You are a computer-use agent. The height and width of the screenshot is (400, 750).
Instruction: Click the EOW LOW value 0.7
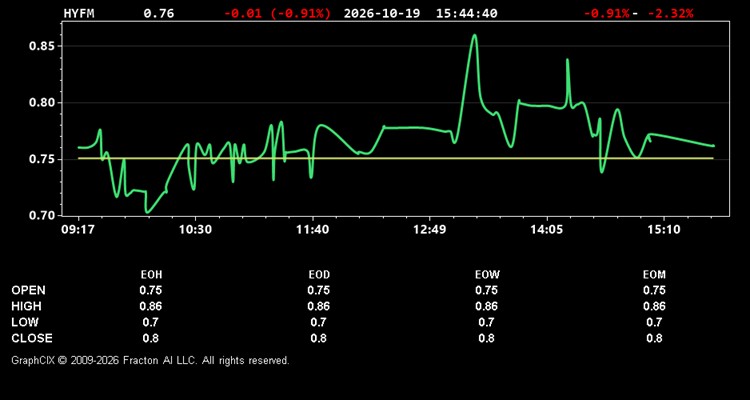click(486, 322)
